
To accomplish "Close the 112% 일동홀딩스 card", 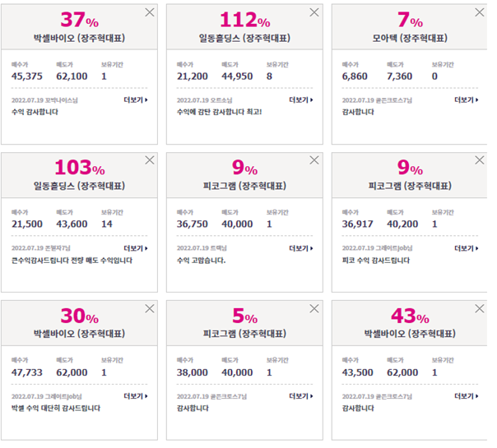I will point(314,12).
